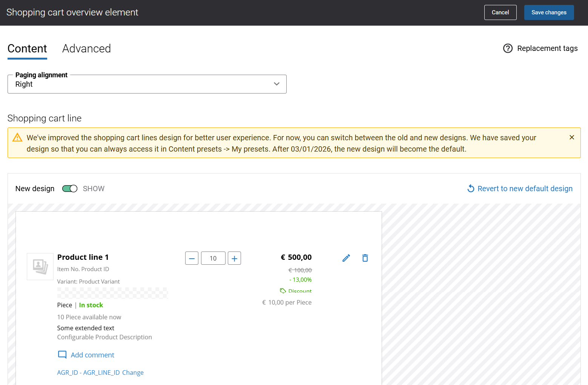The width and height of the screenshot is (588, 385).
Task: Click the pencil edit icon on product line
Action: [x=346, y=258]
